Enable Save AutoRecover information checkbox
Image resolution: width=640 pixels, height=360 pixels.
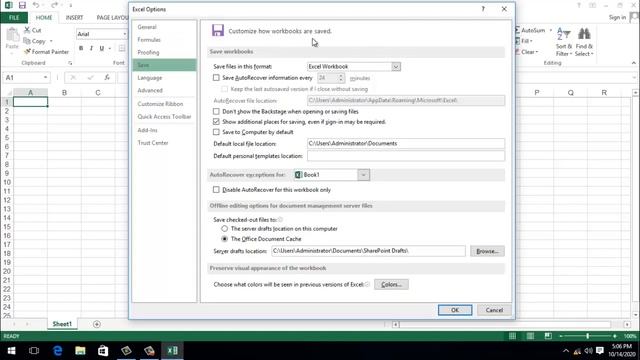click(x=216, y=78)
